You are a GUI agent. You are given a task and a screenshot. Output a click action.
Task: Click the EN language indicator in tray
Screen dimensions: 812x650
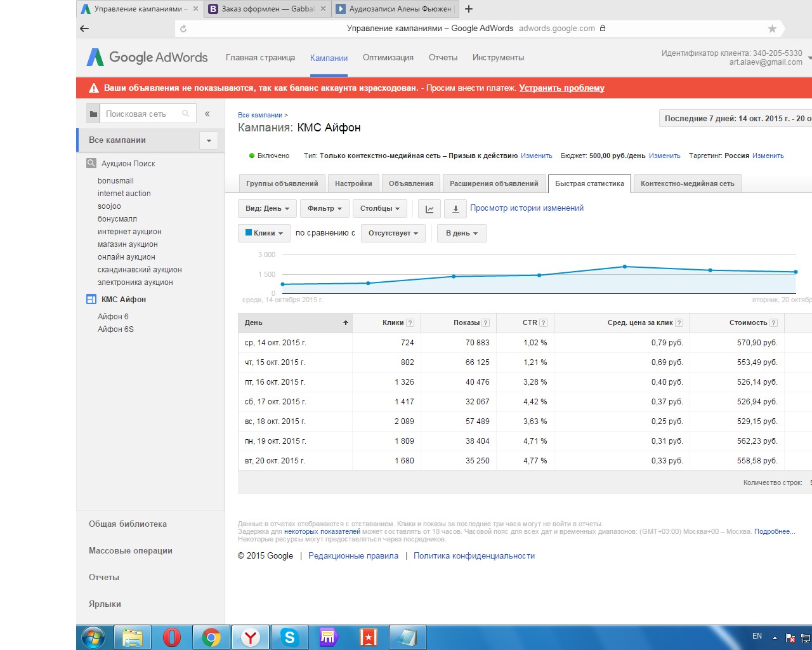pyautogui.click(x=757, y=636)
